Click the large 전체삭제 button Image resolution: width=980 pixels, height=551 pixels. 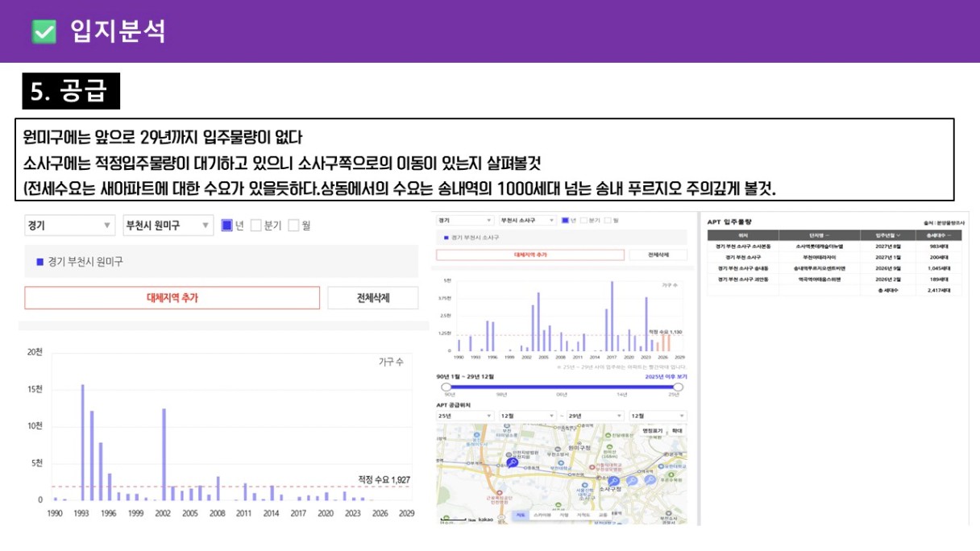coord(373,297)
